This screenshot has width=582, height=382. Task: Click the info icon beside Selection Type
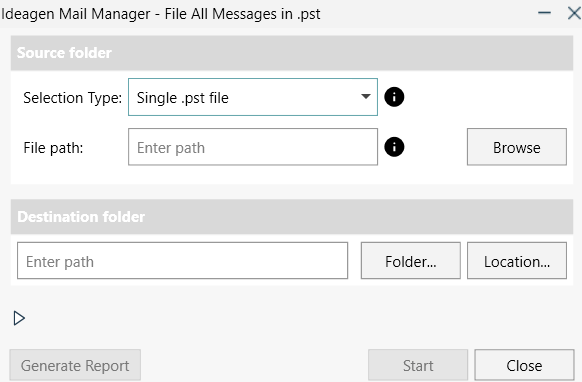click(394, 97)
